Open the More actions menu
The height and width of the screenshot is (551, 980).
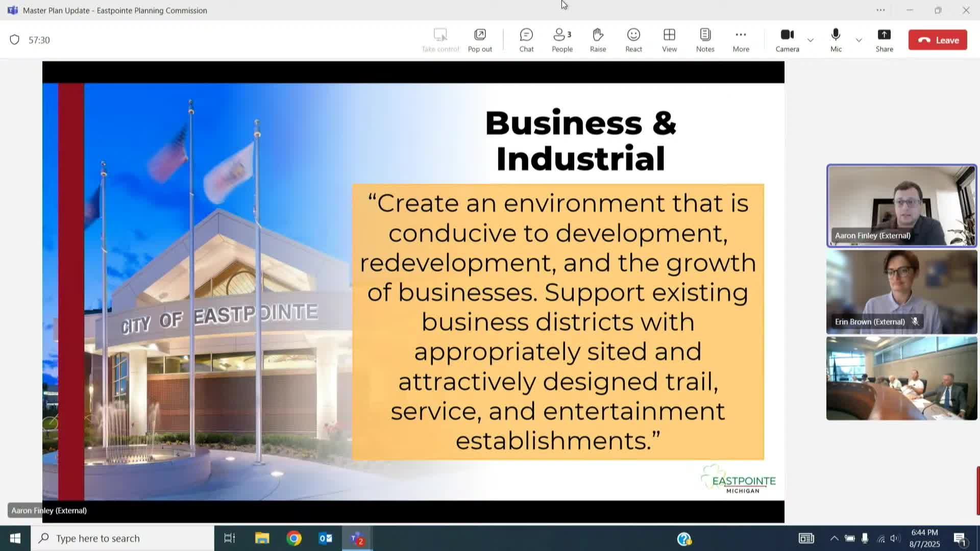point(741,40)
